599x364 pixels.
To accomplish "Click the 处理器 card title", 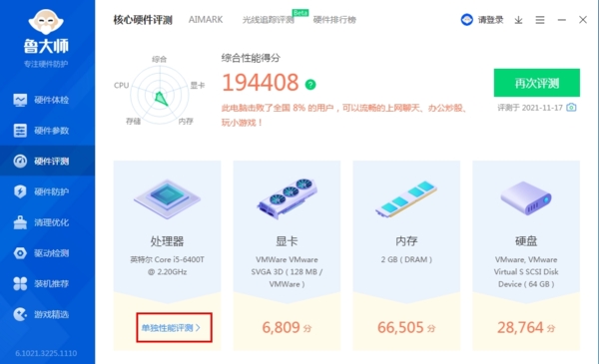I will coord(167,241).
